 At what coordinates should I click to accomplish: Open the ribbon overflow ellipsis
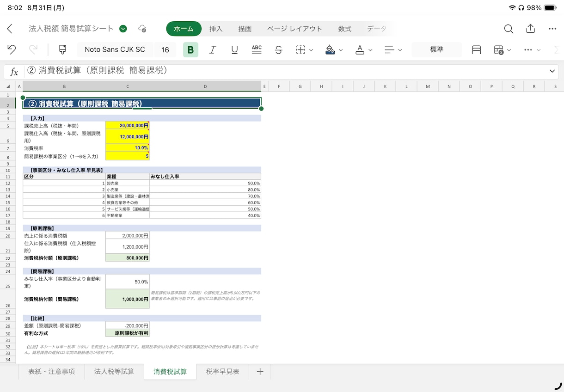pyautogui.click(x=528, y=49)
